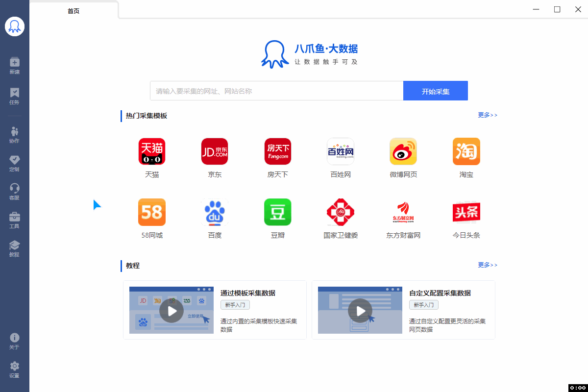Close the application window
The width and height of the screenshot is (588, 392).
click(x=578, y=9)
